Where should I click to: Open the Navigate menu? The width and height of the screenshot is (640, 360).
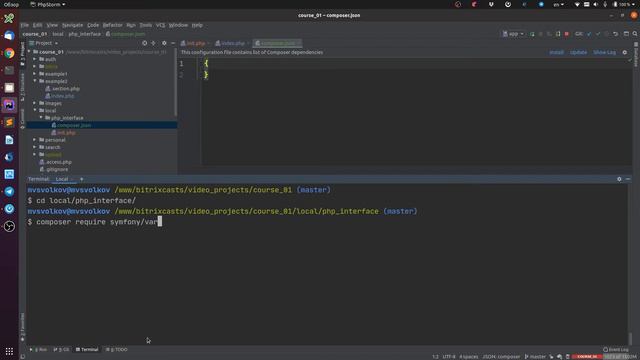(x=72, y=25)
